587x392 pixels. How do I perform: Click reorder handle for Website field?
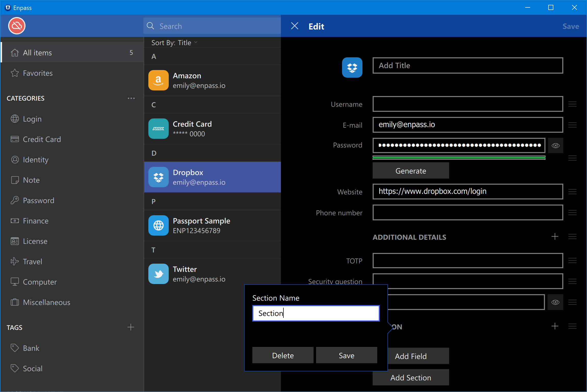pos(572,192)
